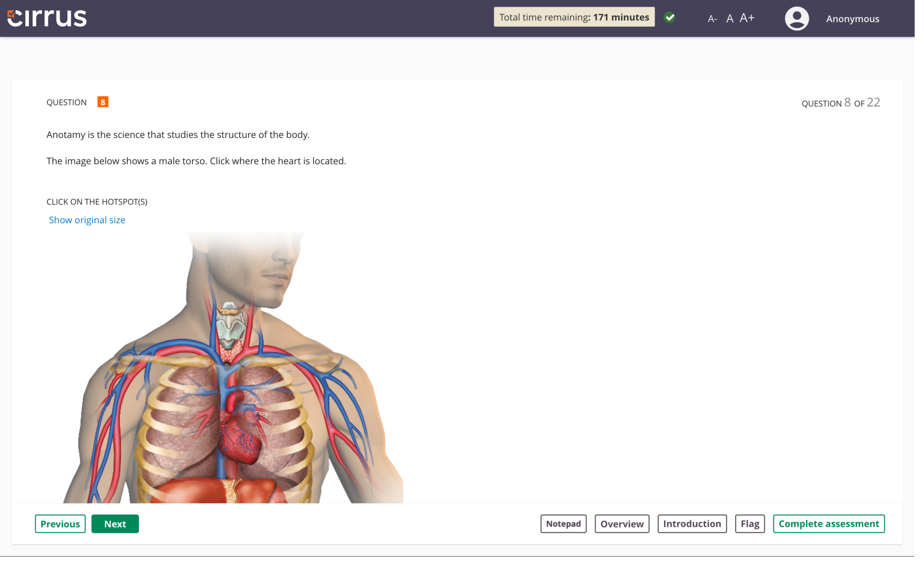Screen dimensions: 924x562
Task: Open the Notepad
Action: coord(564,524)
